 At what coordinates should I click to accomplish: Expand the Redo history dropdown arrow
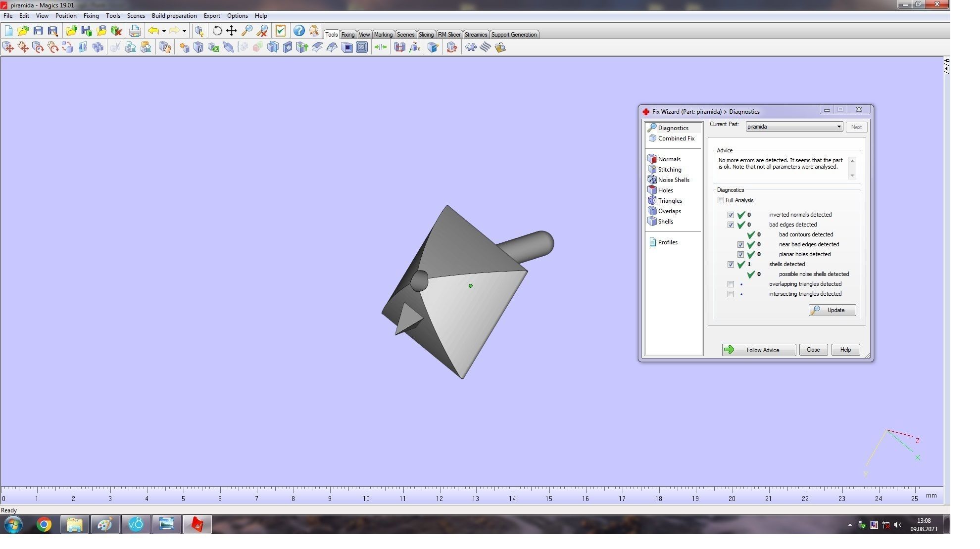[x=184, y=31]
